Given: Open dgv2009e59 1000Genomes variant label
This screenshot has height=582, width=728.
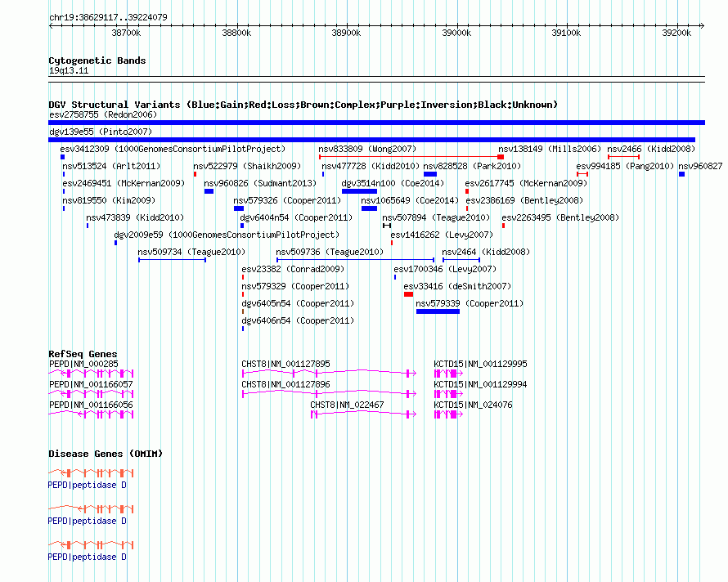Looking at the screenshot, I should point(227,235).
